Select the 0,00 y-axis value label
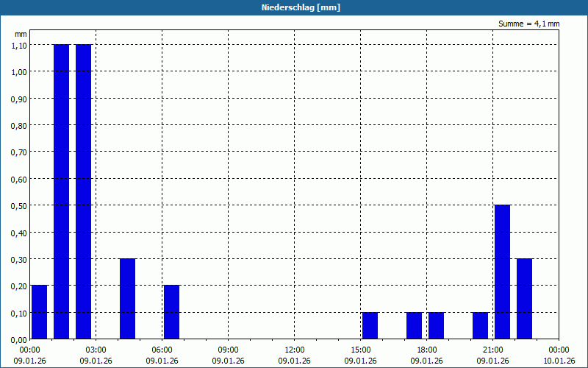This screenshot has width=588, height=368. pos(19,340)
